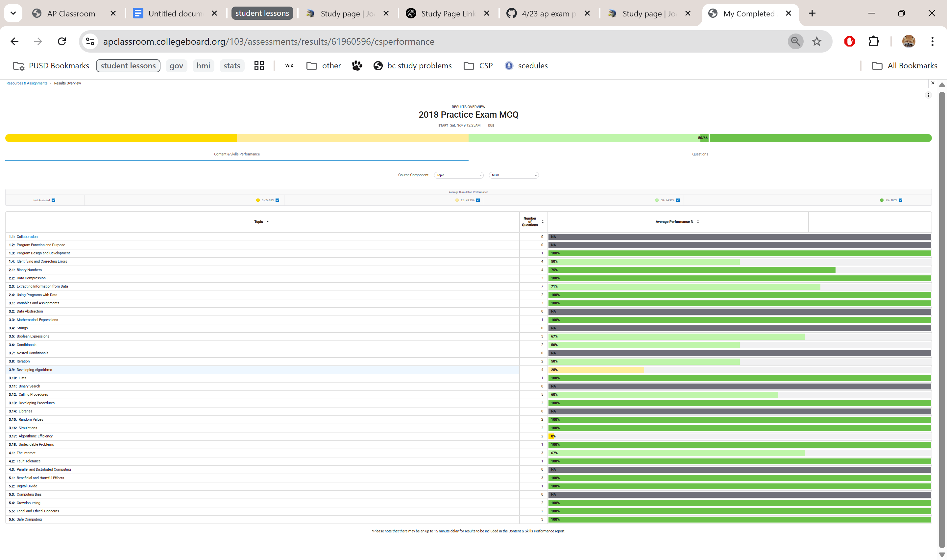Open the student lessons bookmark chip

(128, 66)
